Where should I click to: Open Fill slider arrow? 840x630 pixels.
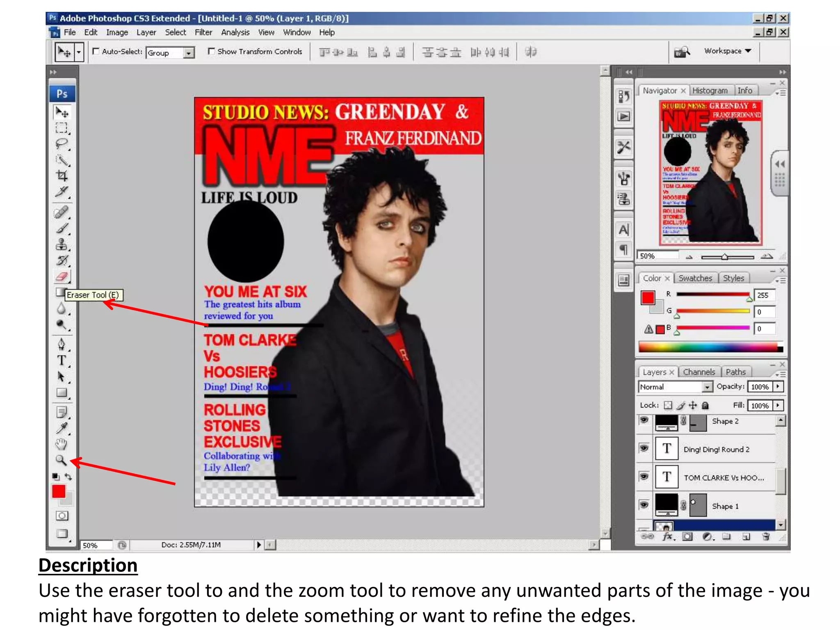tap(778, 405)
